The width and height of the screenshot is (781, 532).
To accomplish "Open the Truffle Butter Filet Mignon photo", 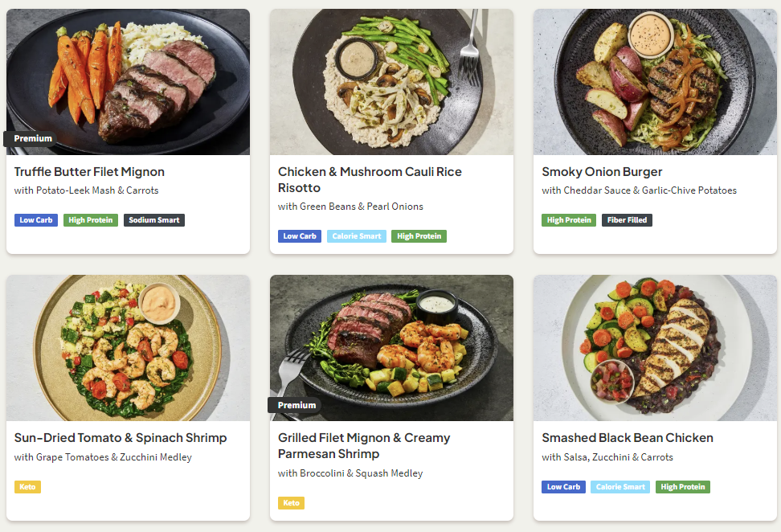I will 128,80.
